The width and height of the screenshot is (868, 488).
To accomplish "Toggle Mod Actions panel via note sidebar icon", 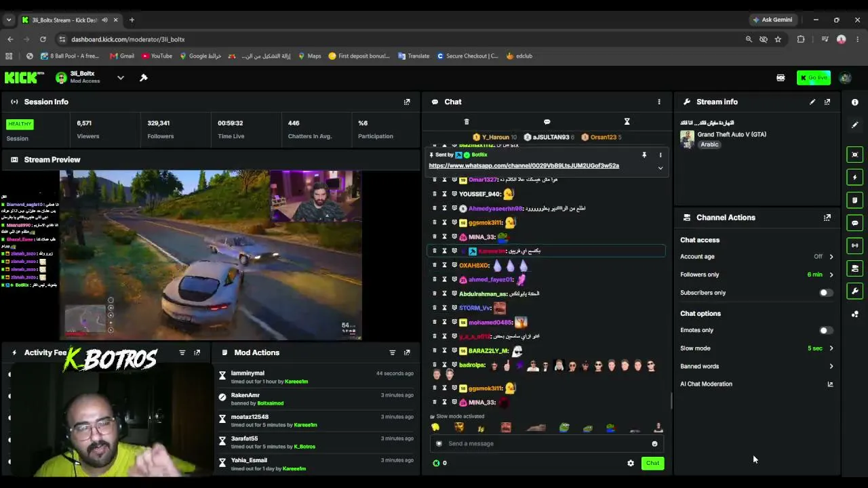I will (855, 200).
